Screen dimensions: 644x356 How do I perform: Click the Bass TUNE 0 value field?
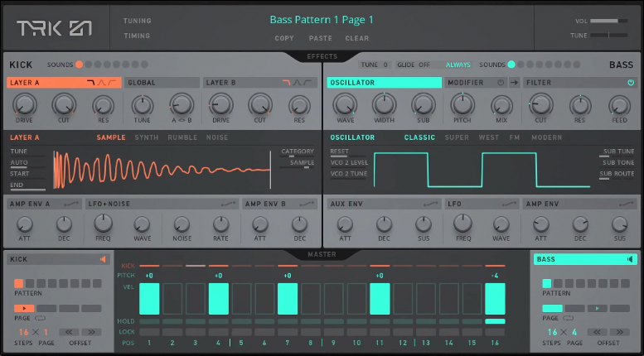pyautogui.click(x=375, y=65)
